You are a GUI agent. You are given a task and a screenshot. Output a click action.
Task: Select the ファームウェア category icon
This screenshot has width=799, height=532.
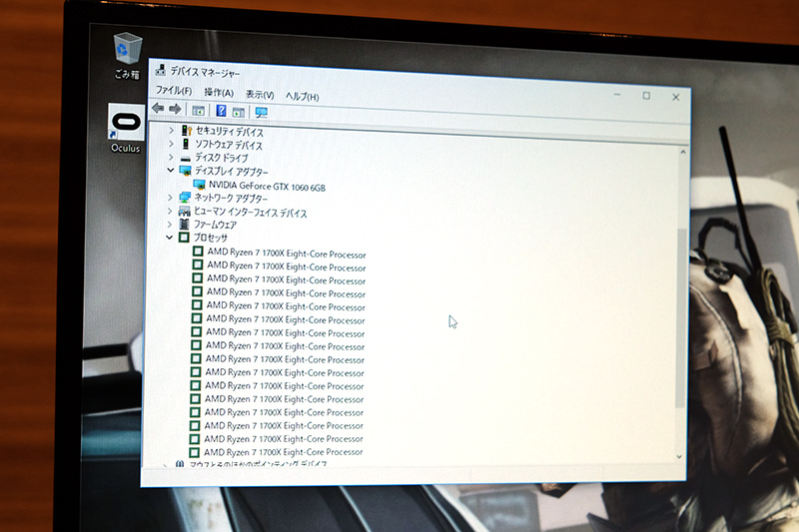[184, 224]
